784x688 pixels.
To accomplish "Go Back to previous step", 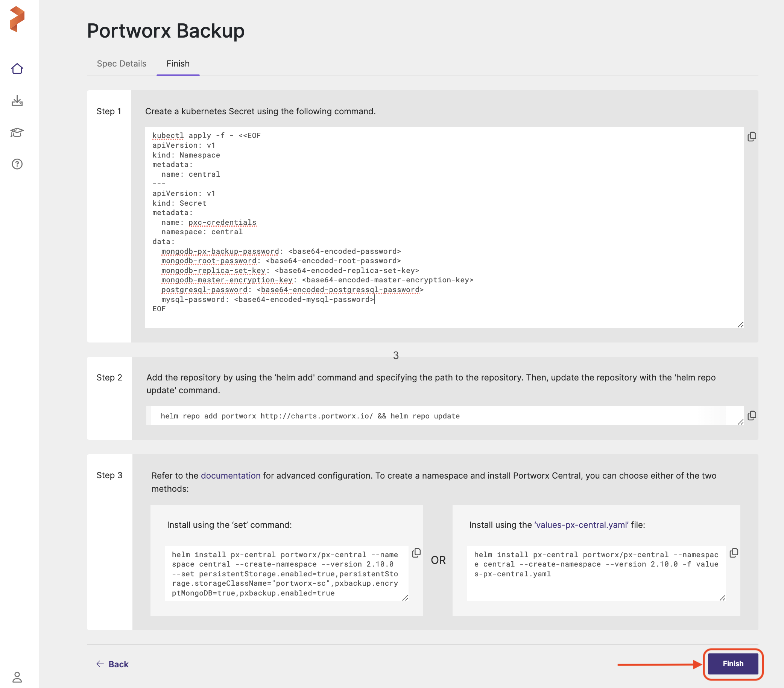I will point(112,664).
